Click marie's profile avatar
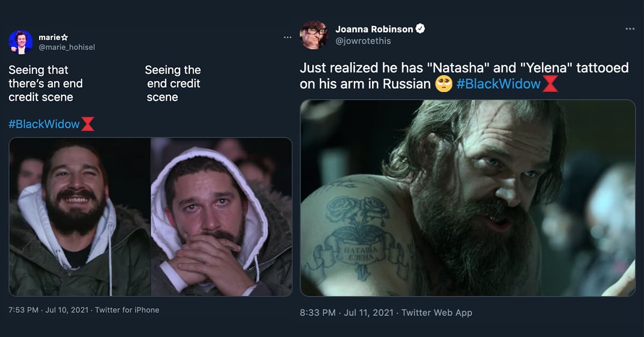644x337 pixels. coord(21,42)
